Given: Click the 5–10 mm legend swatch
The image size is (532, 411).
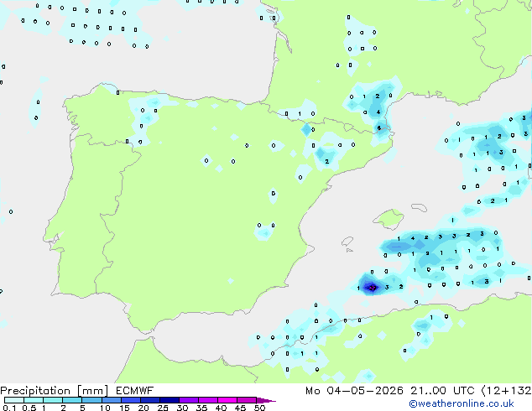Looking at the screenshot, I should pos(91,400).
